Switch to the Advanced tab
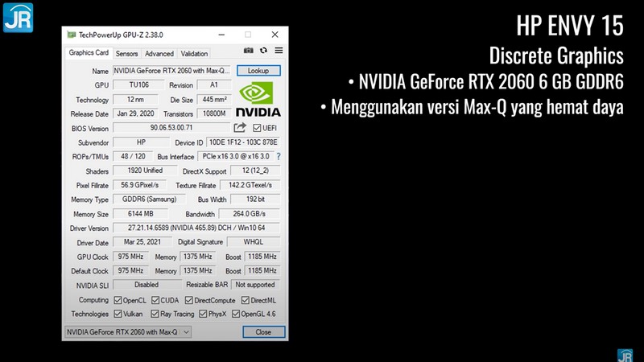Screen dimensions: 644x362 tap(159, 54)
